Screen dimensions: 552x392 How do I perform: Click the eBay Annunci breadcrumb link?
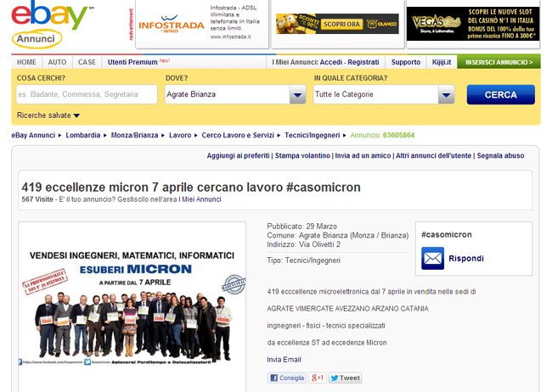pyautogui.click(x=33, y=135)
